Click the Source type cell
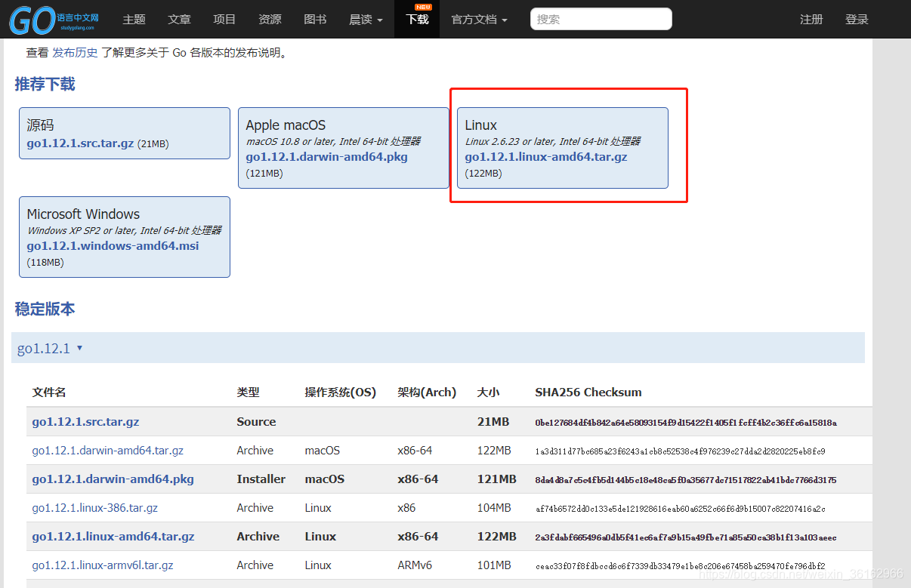The width and height of the screenshot is (911, 588). click(x=256, y=422)
